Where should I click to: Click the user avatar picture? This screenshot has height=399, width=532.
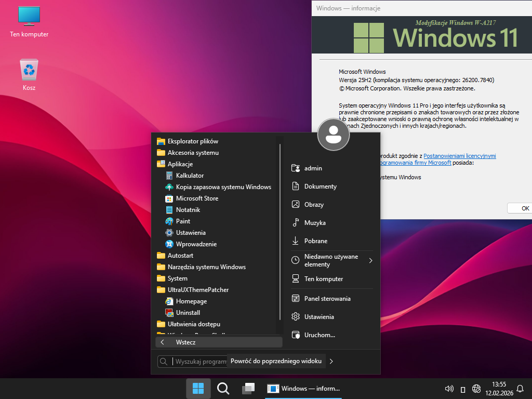(x=333, y=135)
